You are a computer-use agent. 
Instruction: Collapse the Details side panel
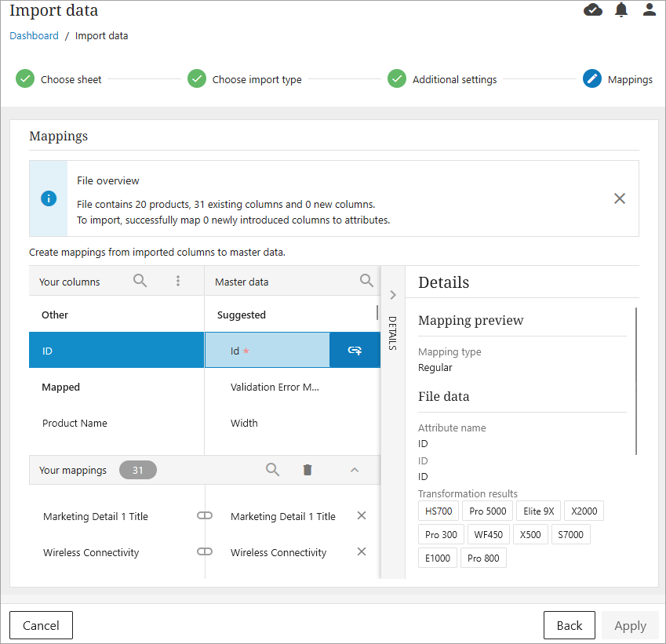(393, 295)
